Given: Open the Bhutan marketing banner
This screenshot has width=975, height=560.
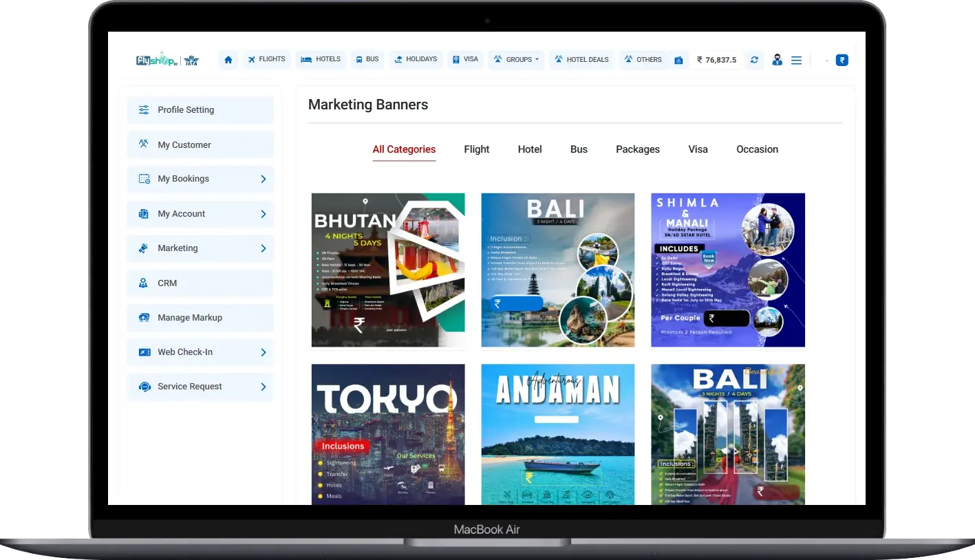Looking at the screenshot, I should (388, 270).
